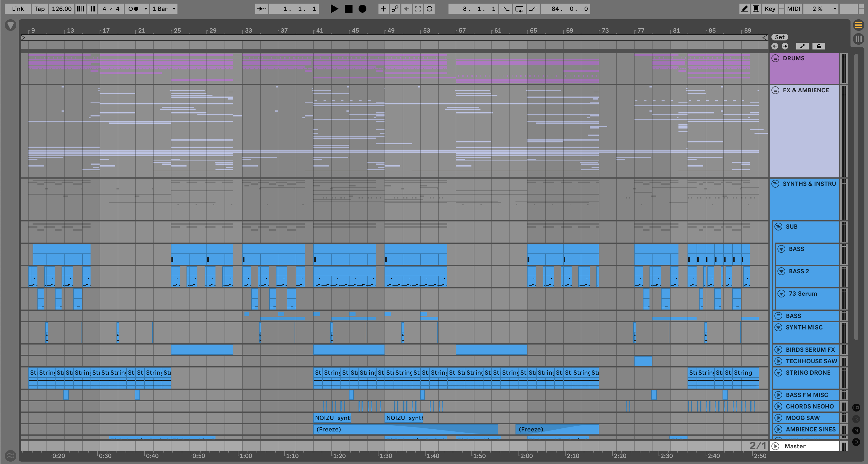Screen dimensions: 868x464
Task: Fold the 73 Serum track
Action: 781,294
